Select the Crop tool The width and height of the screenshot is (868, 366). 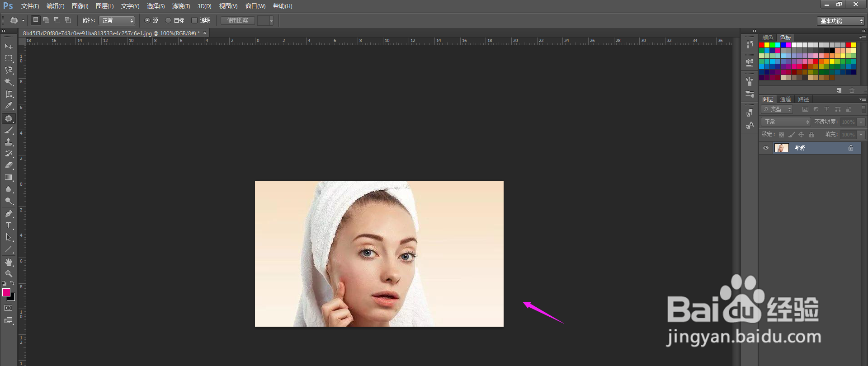pyautogui.click(x=9, y=94)
